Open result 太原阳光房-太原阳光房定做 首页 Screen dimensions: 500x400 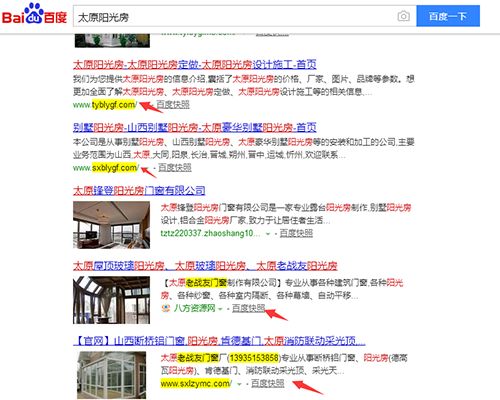195,64
